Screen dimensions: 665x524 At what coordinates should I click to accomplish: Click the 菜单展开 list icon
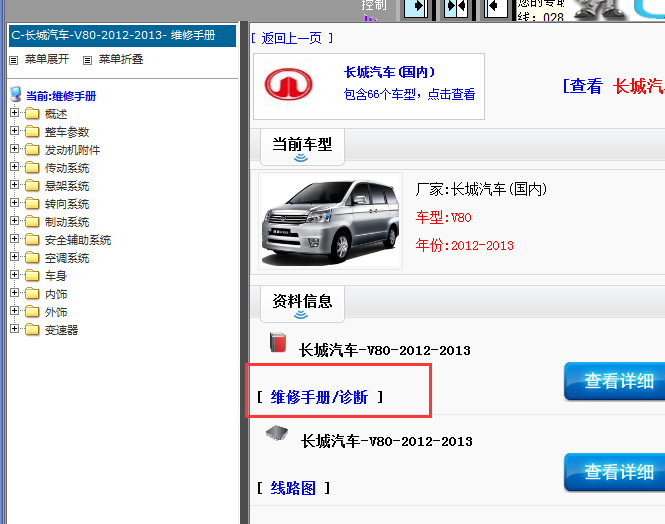(14, 60)
